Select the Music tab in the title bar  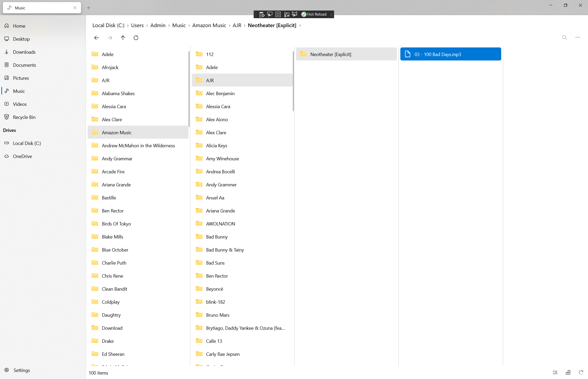[x=42, y=8]
